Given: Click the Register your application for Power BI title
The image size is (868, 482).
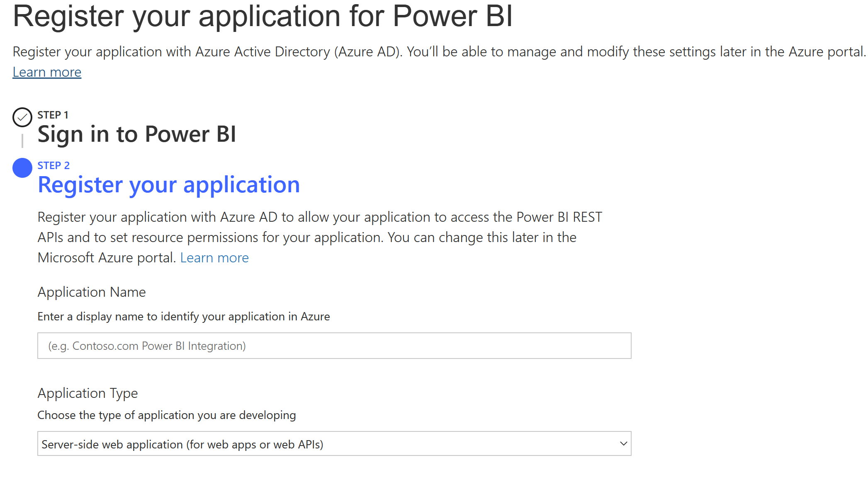Looking at the screenshot, I should pyautogui.click(x=263, y=17).
